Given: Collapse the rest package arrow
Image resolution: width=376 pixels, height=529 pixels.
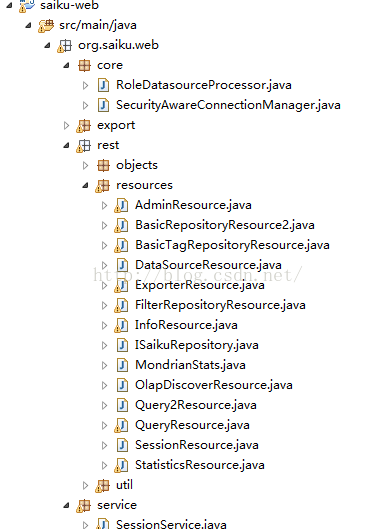Looking at the screenshot, I should tap(66, 145).
